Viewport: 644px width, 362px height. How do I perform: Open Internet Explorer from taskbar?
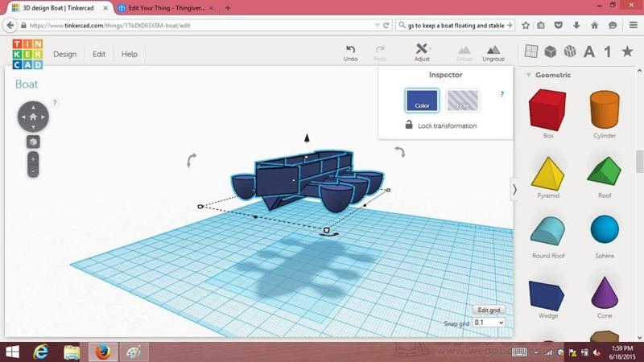point(41,352)
